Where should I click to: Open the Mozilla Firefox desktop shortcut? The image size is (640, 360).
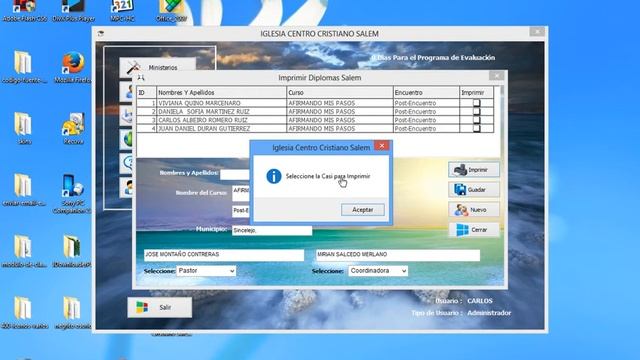coord(73,67)
